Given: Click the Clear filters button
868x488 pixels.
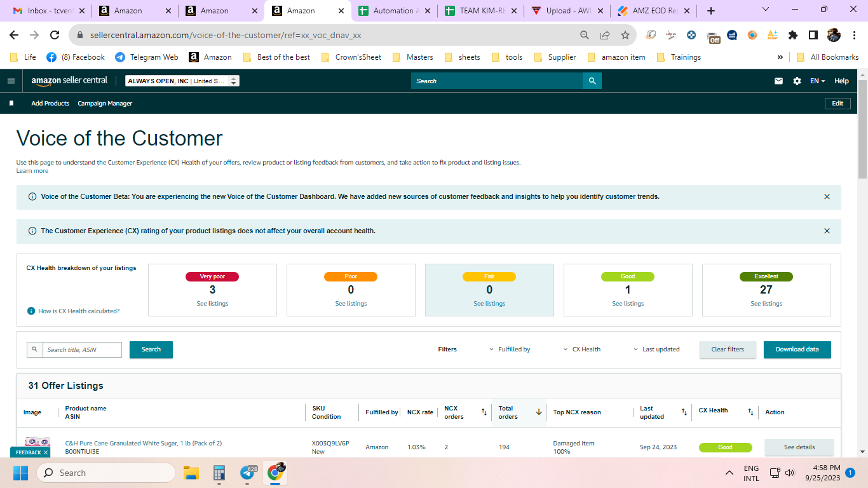Looking at the screenshot, I should pos(728,349).
